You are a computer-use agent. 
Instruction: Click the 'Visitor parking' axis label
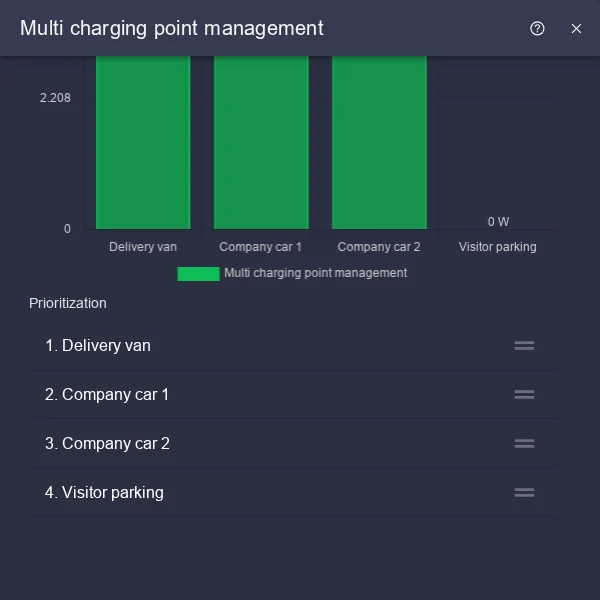pyautogui.click(x=497, y=247)
